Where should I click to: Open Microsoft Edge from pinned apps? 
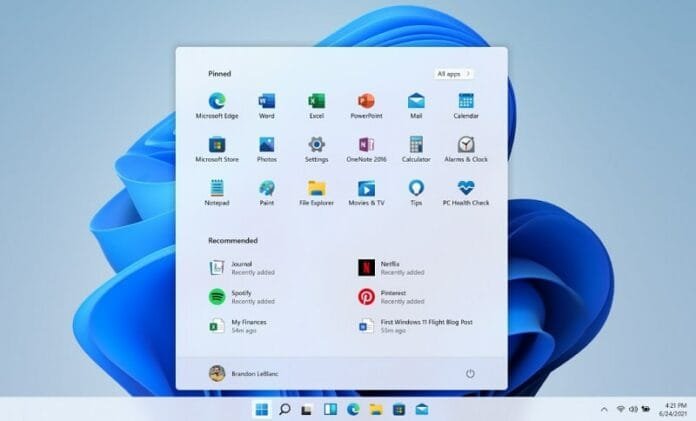click(x=217, y=106)
